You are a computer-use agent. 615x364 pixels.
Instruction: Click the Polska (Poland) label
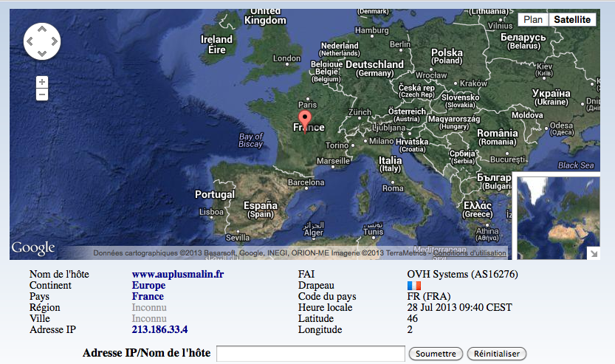(447, 56)
